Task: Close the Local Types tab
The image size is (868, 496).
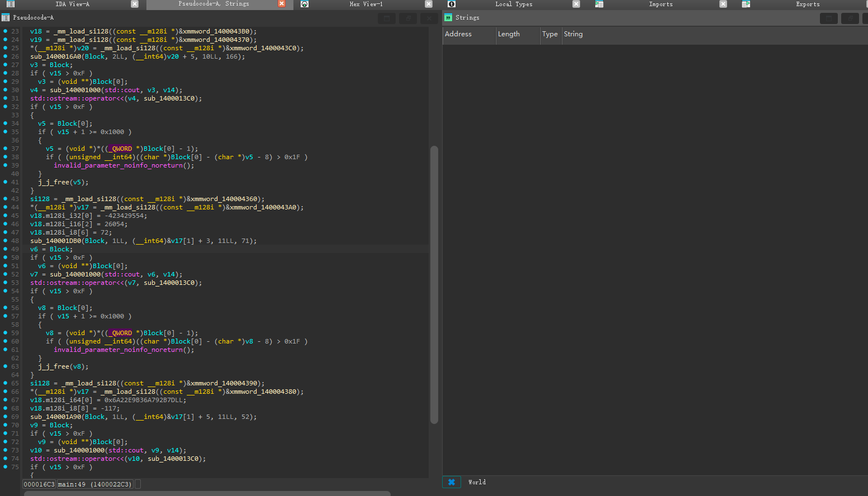Action: [x=576, y=4]
